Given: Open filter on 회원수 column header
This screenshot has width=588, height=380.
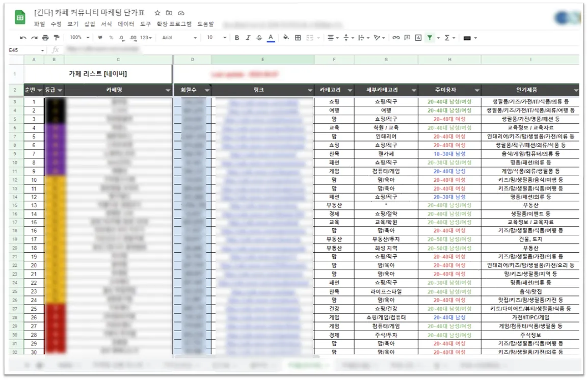Looking at the screenshot, I should 207,90.
